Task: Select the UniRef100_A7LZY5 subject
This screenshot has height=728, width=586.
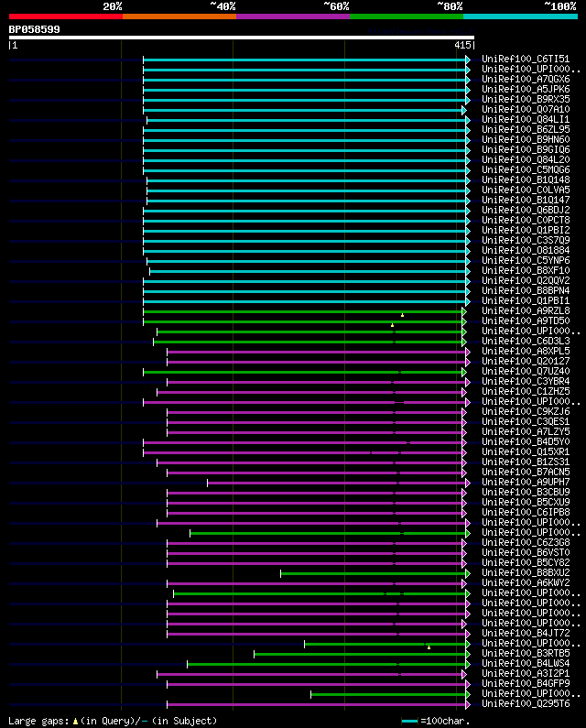Action: pyautogui.click(x=526, y=431)
